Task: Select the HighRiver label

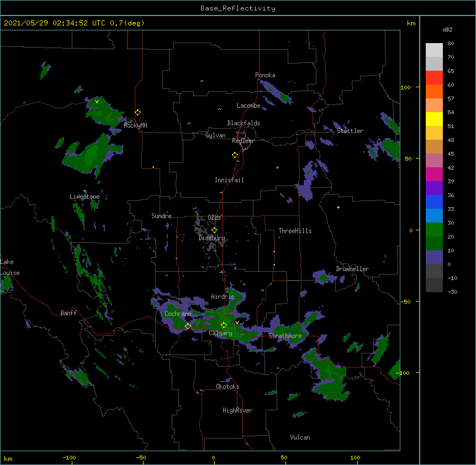Action: pyautogui.click(x=237, y=410)
